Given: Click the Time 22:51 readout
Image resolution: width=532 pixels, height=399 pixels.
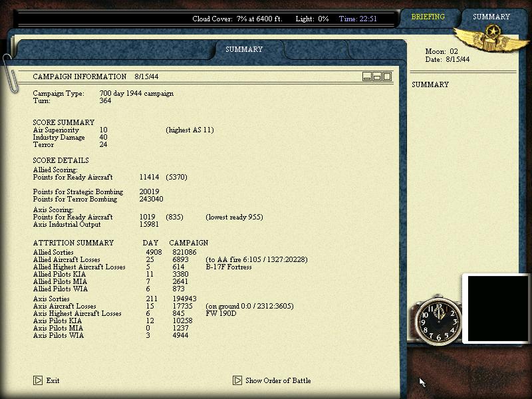Looking at the screenshot, I should click(358, 19).
